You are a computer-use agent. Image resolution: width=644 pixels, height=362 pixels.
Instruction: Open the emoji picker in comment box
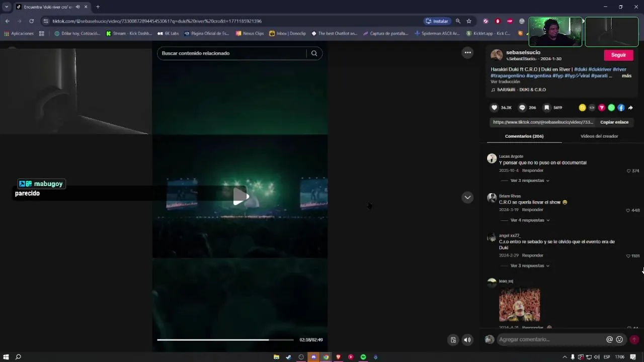tap(619, 339)
